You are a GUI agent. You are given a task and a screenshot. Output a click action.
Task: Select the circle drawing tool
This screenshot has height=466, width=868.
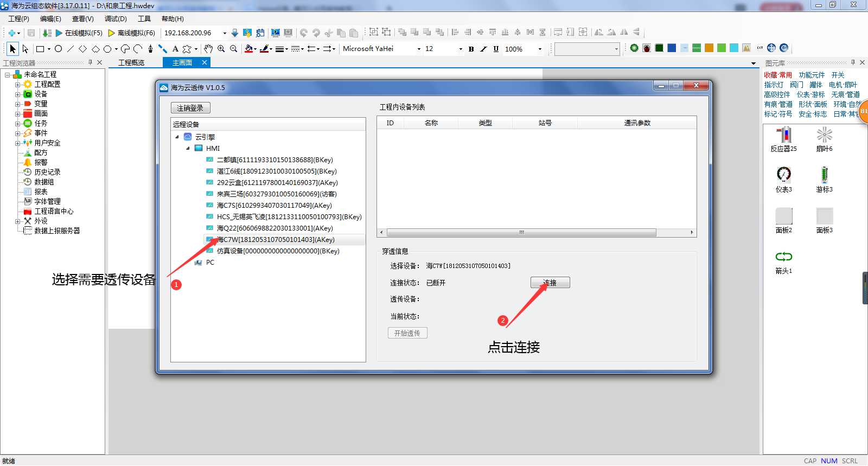[x=58, y=49]
